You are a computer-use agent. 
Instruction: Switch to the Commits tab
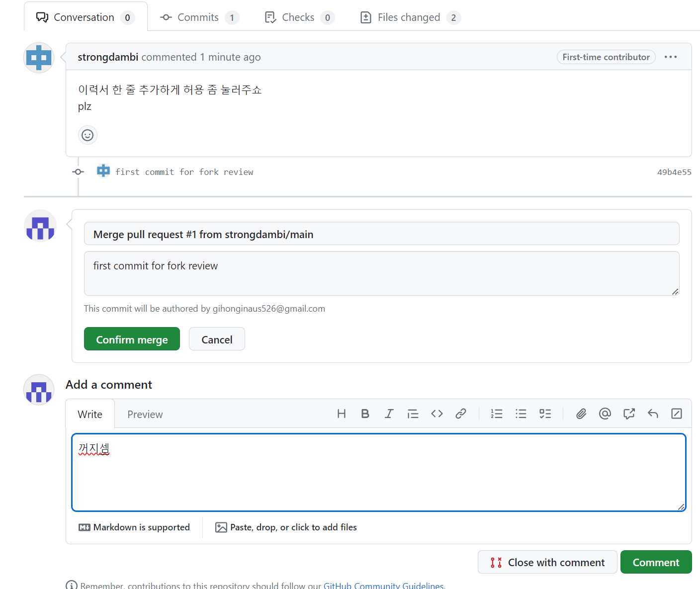pos(199,17)
